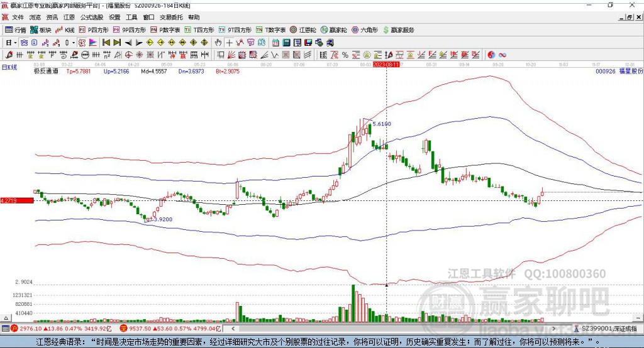The image size is (644, 348).
Task: Click the 沪 index 2976.10 status entry
Action: (x=61, y=329)
